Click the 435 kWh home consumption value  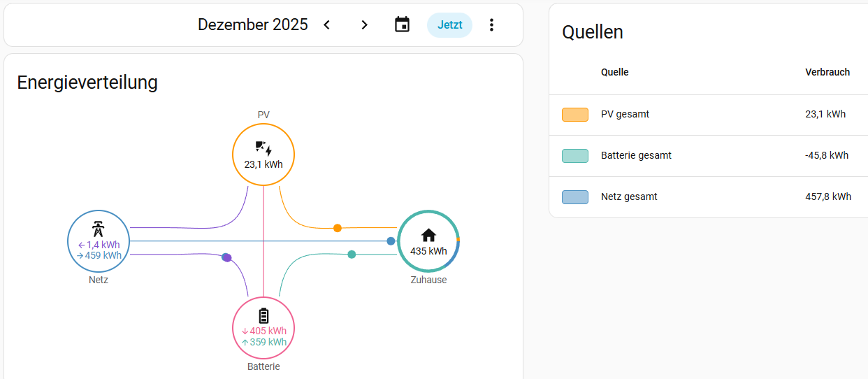coord(428,251)
